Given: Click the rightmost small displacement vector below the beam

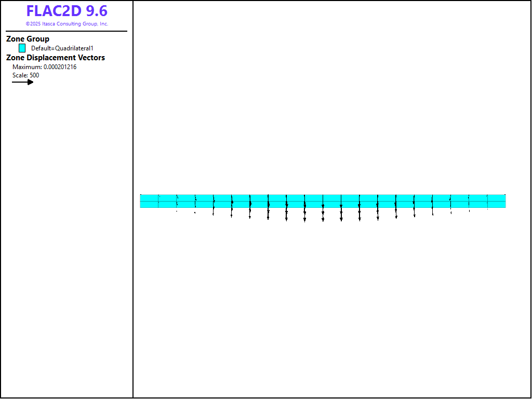Looking at the screenshot, I should pyautogui.click(x=487, y=209).
